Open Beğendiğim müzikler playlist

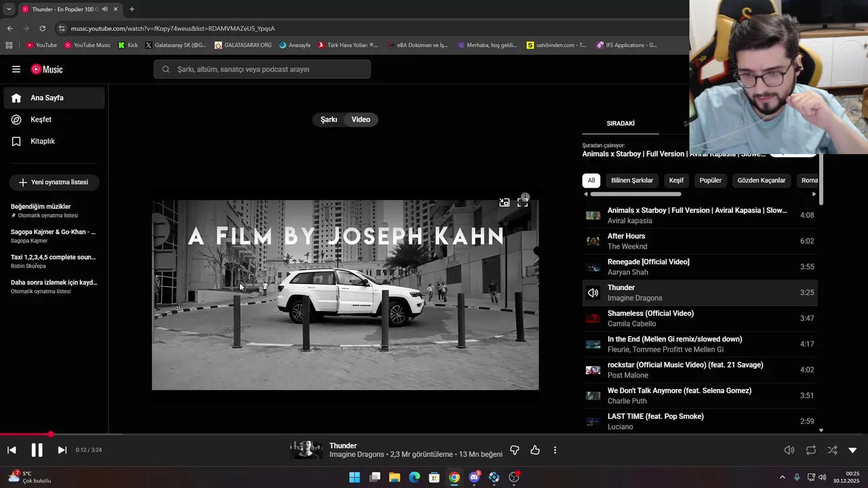point(54,211)
